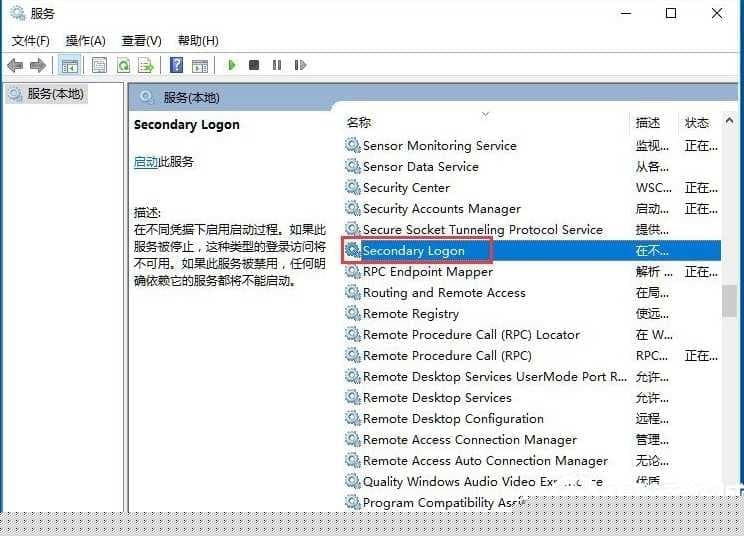Select Remote Desktop Services name
This screenshot has height=536, width=744.
[x=437, y=397]
